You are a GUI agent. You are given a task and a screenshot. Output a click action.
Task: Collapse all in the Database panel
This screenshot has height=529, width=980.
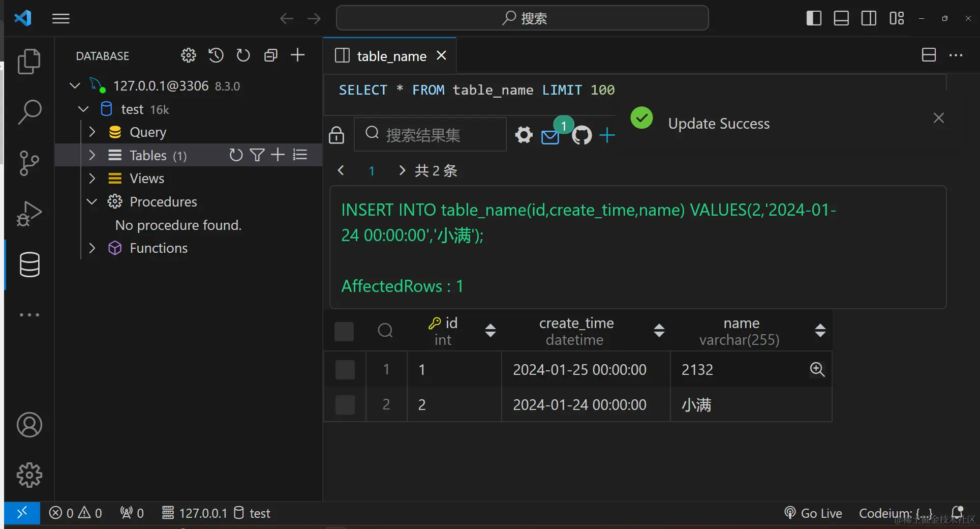[x=271, y=55]
